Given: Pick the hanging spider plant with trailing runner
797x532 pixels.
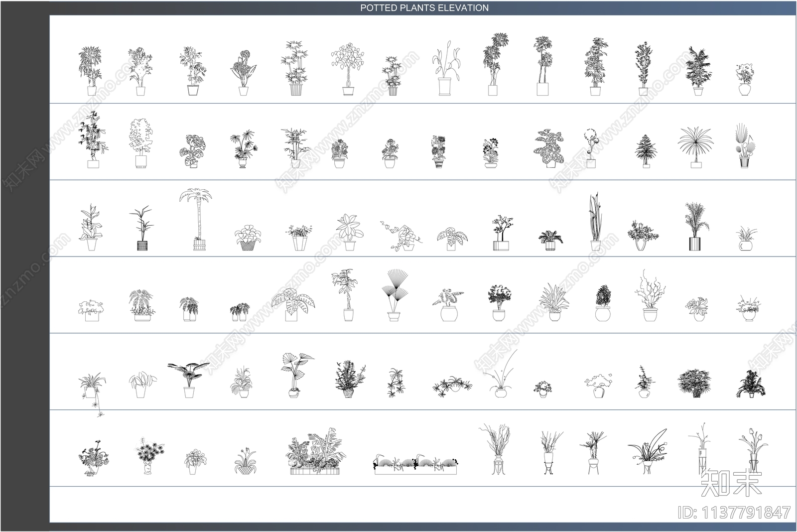Looking at the screenshot, I should pos(93,395).
